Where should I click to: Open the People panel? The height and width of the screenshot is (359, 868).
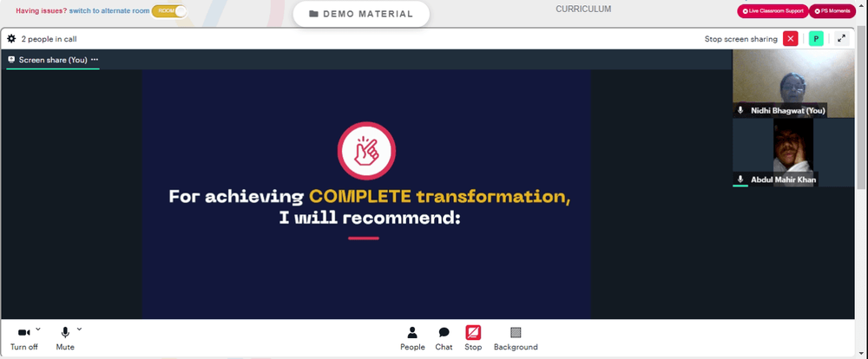point(412,338)
